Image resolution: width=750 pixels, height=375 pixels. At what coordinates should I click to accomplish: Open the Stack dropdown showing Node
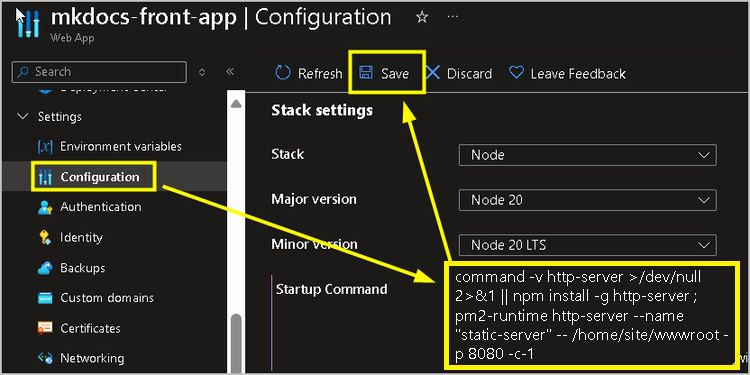coord(587,155)
